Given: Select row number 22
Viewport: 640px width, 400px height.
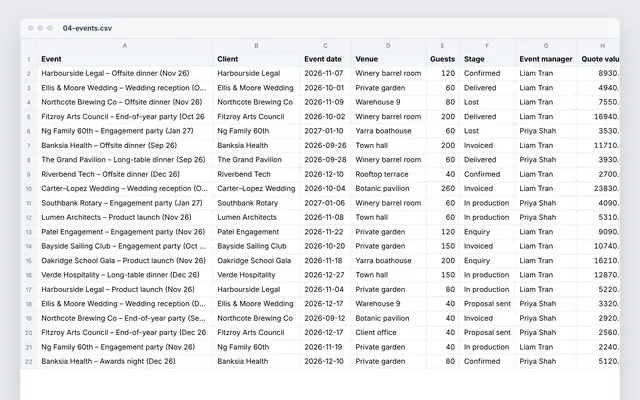Looking at the screenshot, I should 29,361.
